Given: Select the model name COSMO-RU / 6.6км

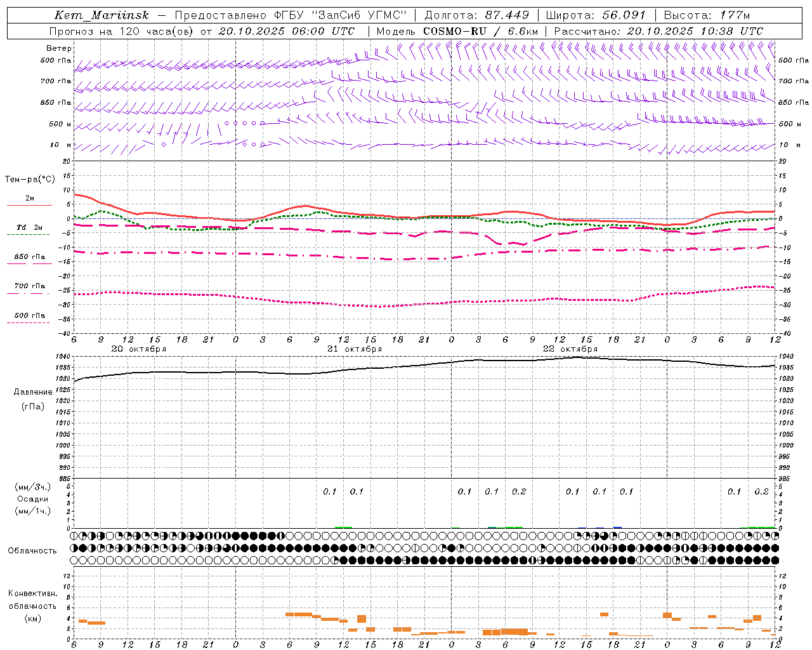Looking at the screenshot, I should pyautogui.click(x=481, y=31).
